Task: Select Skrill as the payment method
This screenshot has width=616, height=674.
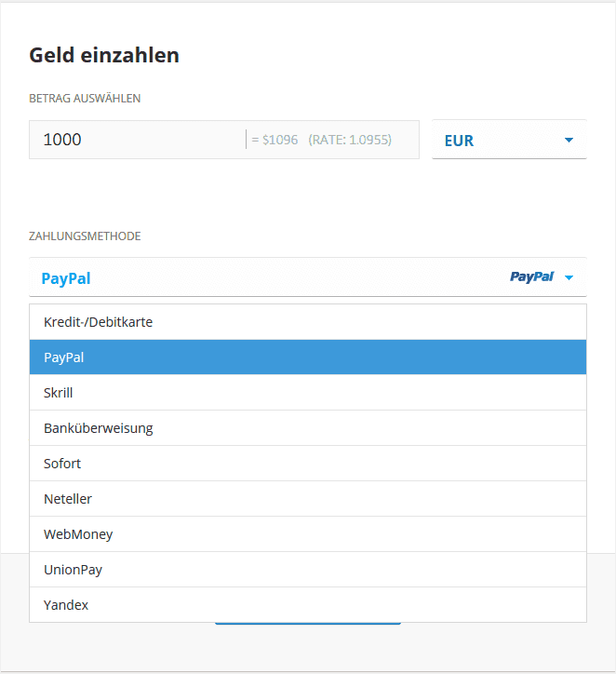Action: click(x=307, y=393)
